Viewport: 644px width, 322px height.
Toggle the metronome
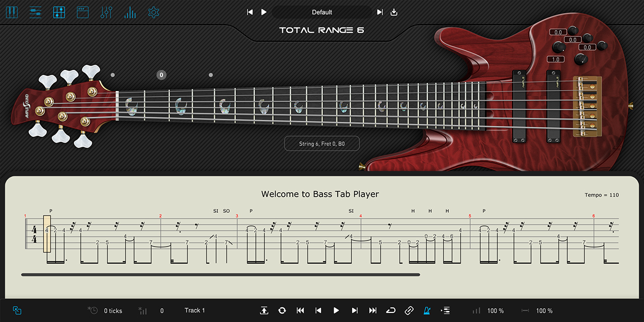tap(427, 310)
